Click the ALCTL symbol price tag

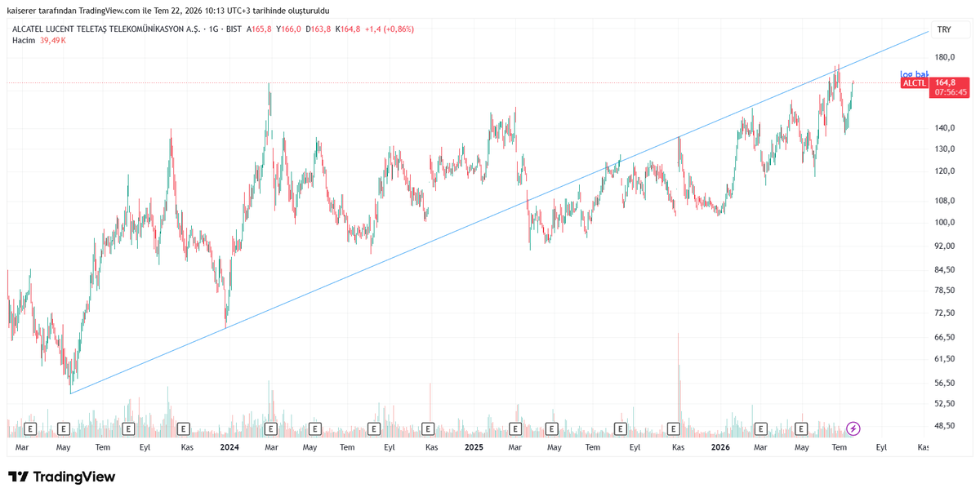915,82
